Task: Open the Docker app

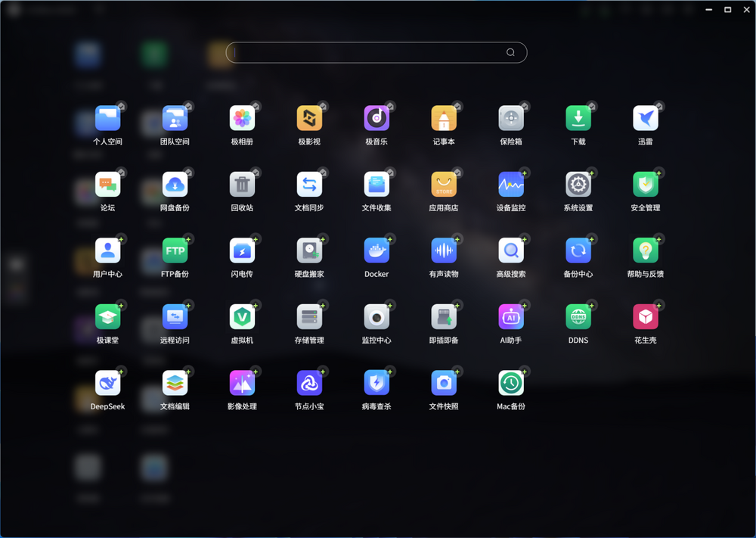Action: pos(376,250)
